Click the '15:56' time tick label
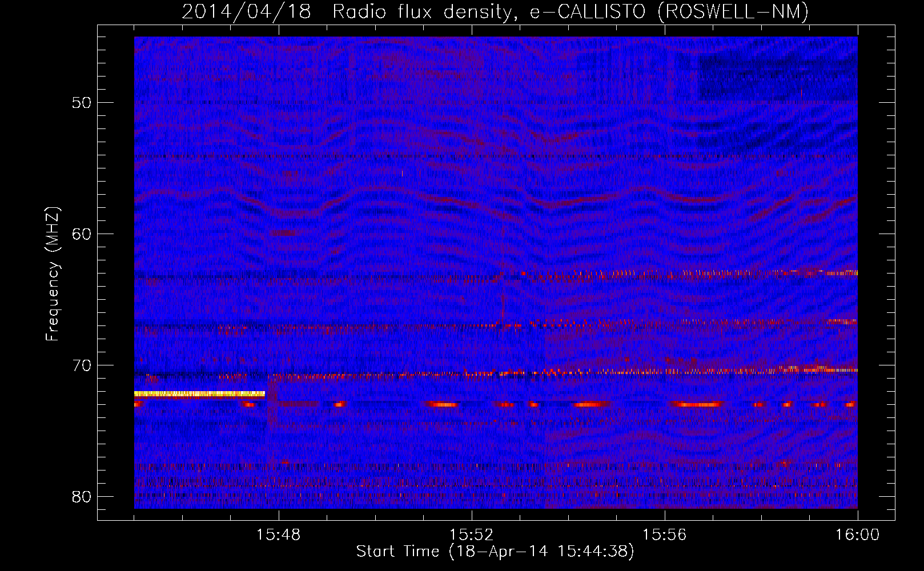 [x=665, y=535]
